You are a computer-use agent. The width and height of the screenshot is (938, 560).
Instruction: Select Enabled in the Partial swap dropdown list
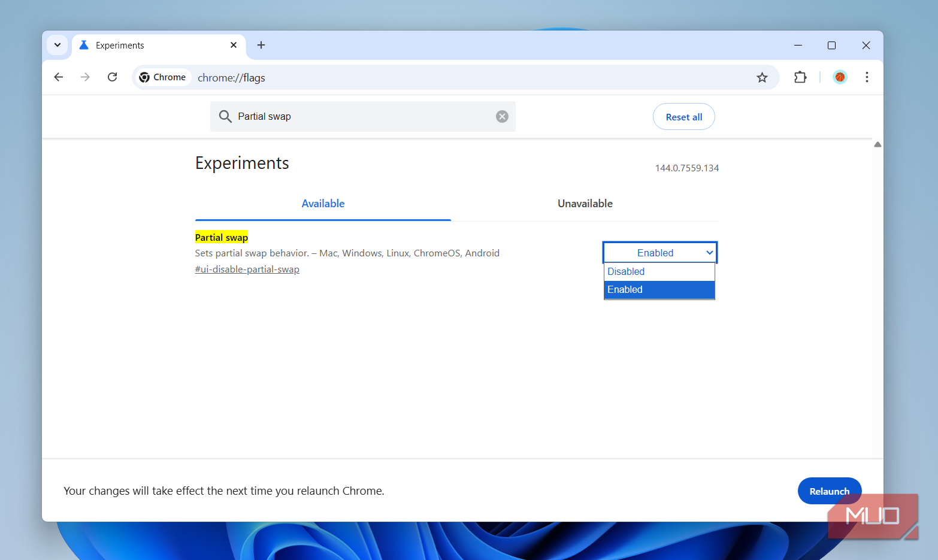[659, 289]
